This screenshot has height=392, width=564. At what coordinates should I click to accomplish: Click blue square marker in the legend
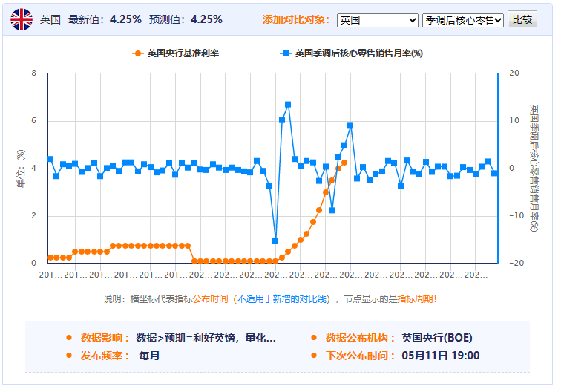click(284, 53)
